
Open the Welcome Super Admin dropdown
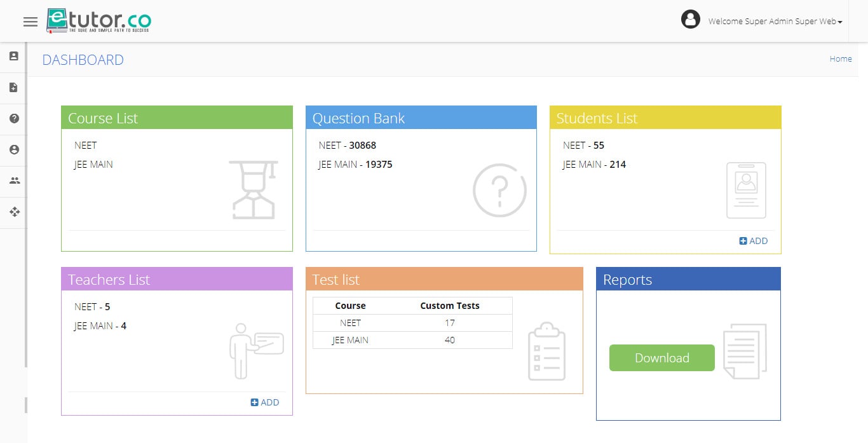(x=775, y=22)
